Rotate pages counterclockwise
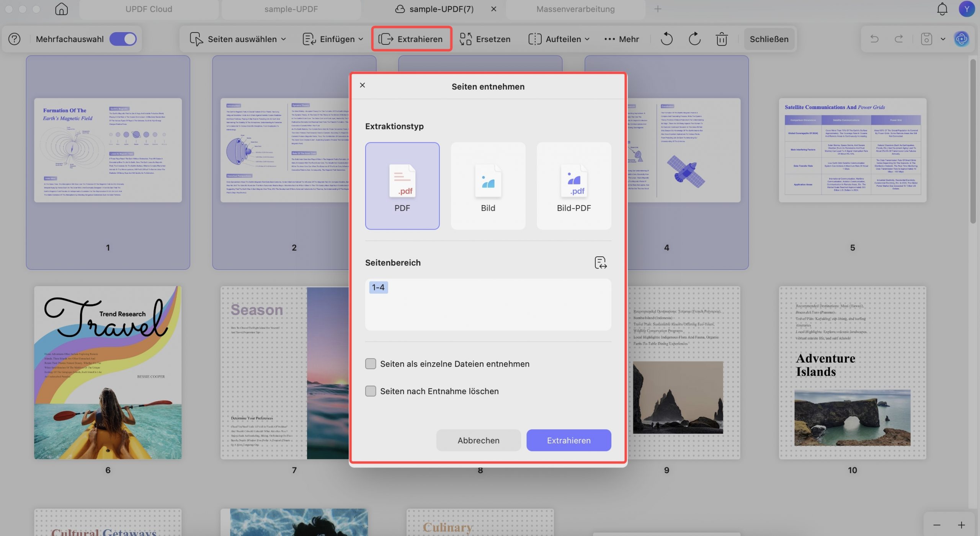This screenshot has width=980, height=536. [x=666, y=39]
